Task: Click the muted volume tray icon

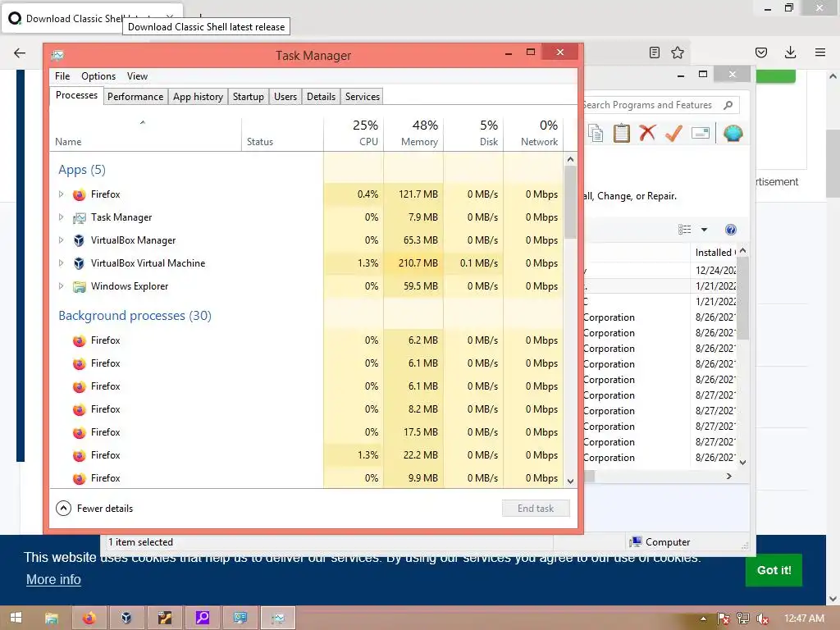Action: tap(763, 619)
